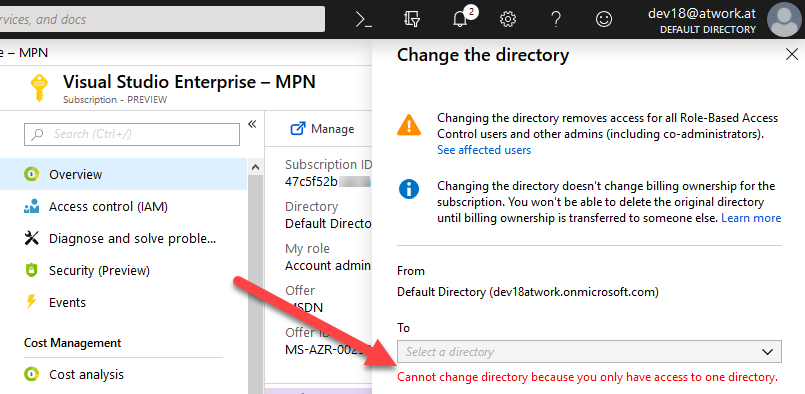Open the Security (Preview) item

(123, 270)
